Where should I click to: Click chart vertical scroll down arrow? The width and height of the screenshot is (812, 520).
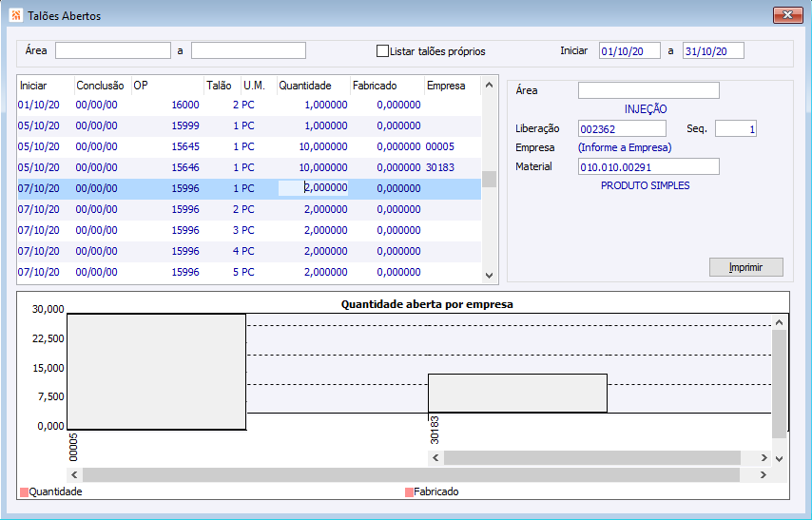click(780, 458)
